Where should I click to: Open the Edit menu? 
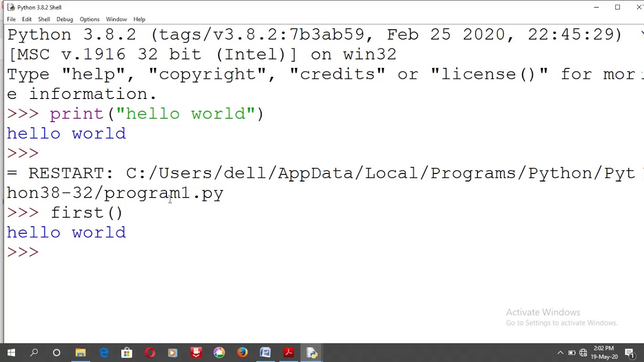coord(27,19)
